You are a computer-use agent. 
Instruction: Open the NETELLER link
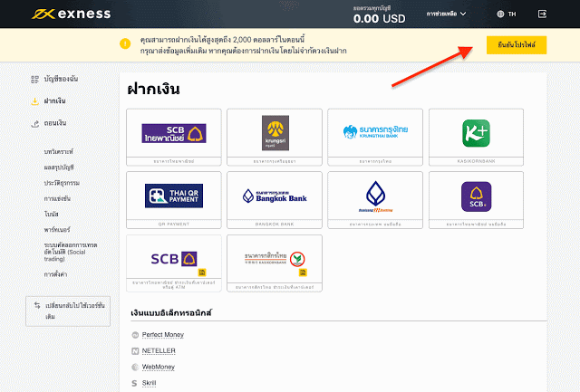pos(159,350)
